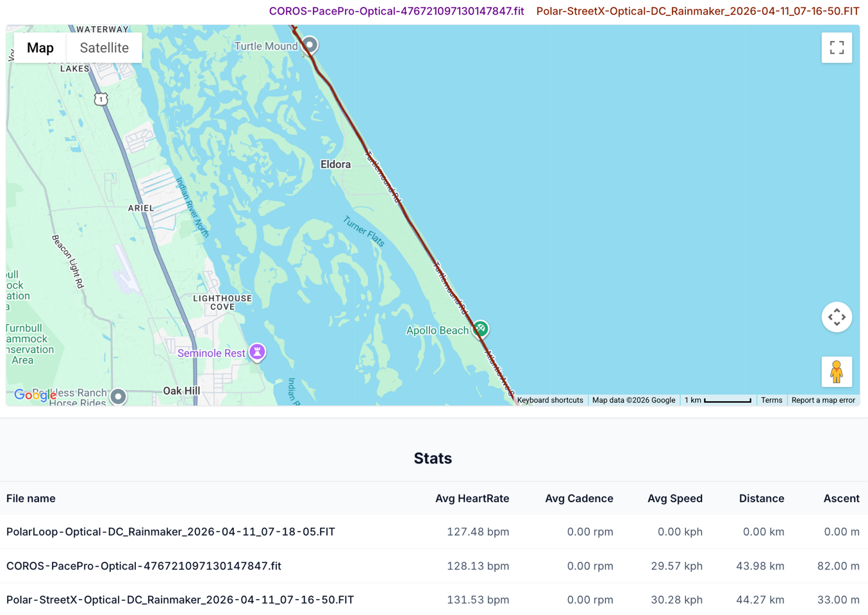
Task: Open the Google logo link on map
Action: click(x=35, y=395)
